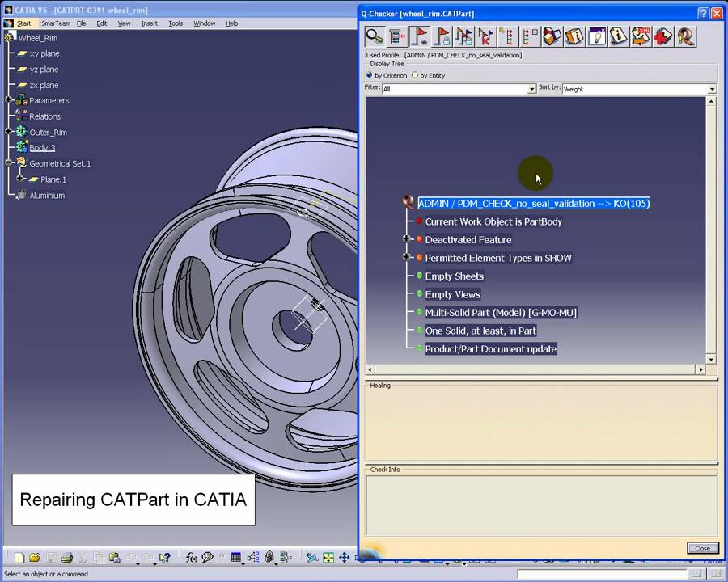This screenshot has height=582, width=728.
Task: Click the list with red arrows icon in Q-Checker
Action: pyautogui.click(x=397, y=36)
